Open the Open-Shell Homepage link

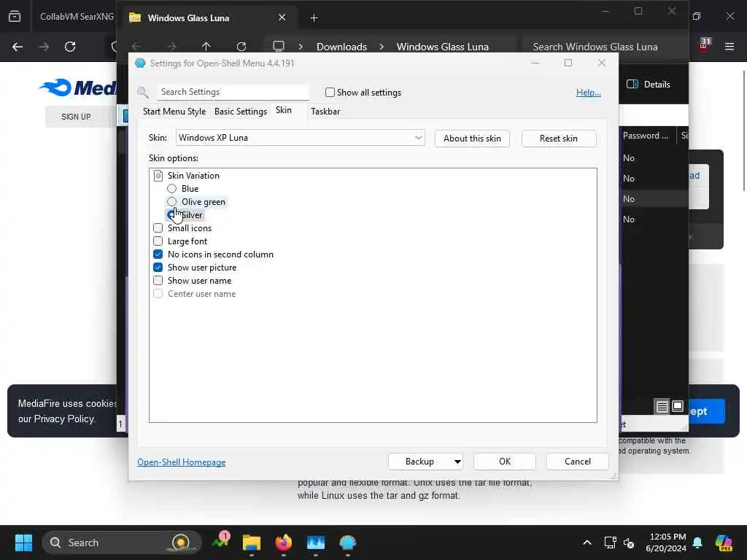point(182,462)
